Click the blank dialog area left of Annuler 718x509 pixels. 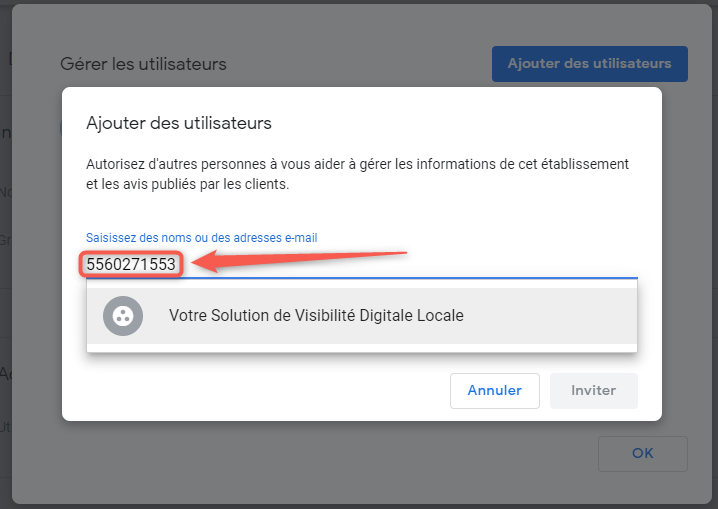[260, 390]
